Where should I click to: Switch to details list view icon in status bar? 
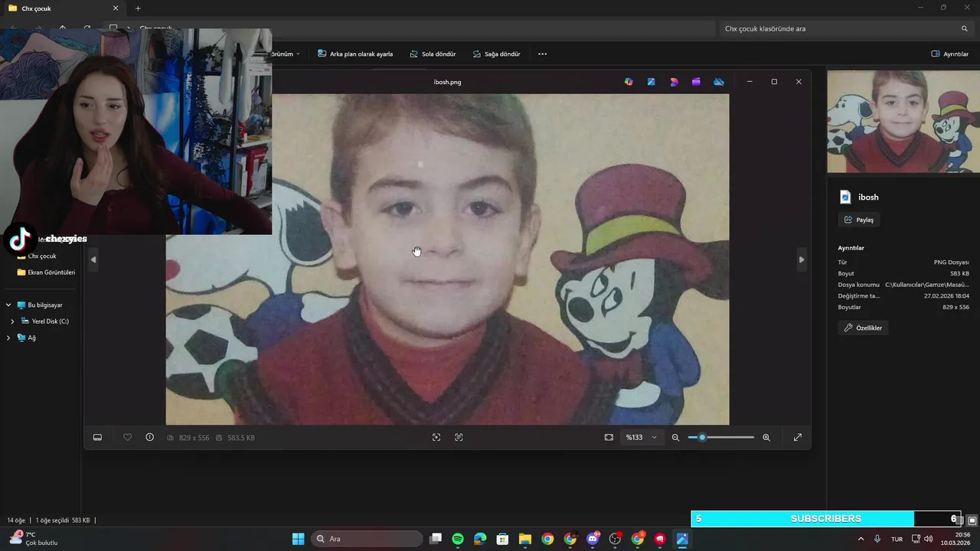tap(960, 520)
